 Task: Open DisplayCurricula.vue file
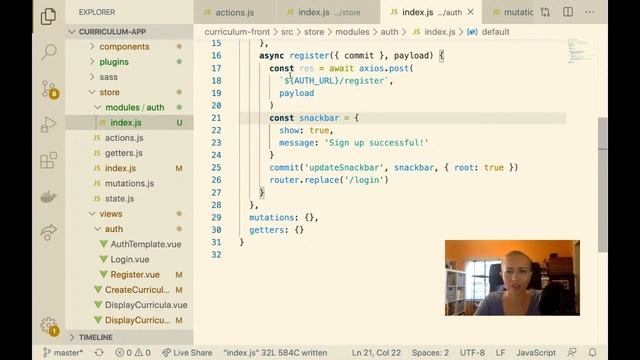tap(129, 305)
